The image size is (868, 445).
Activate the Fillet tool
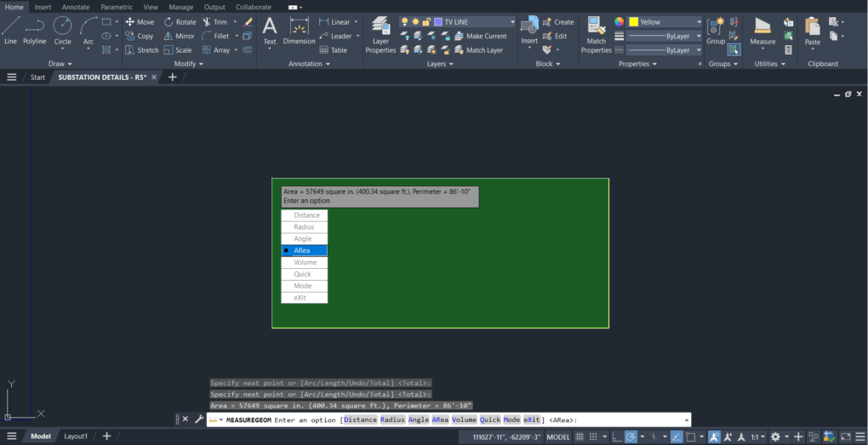[x=216, y=36]
